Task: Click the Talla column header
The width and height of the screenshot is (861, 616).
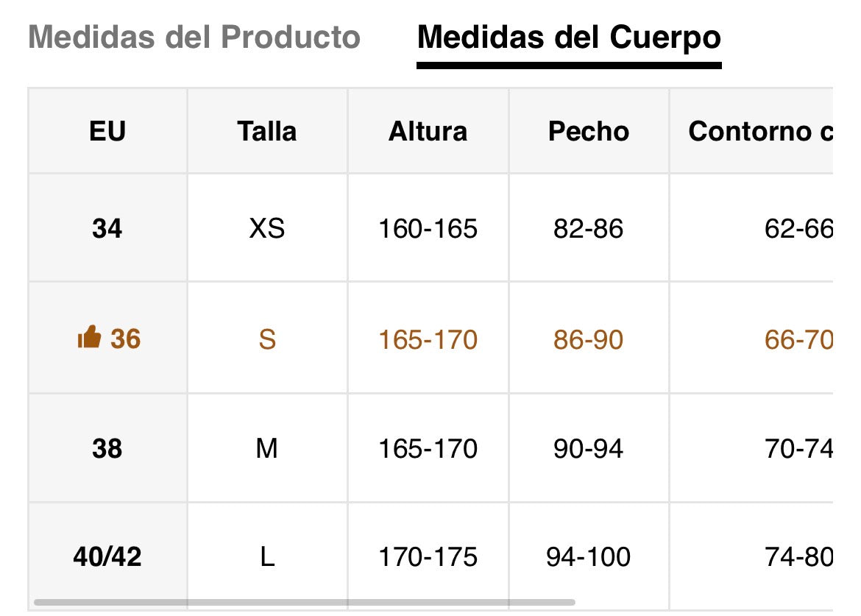Action: point(267,131)
